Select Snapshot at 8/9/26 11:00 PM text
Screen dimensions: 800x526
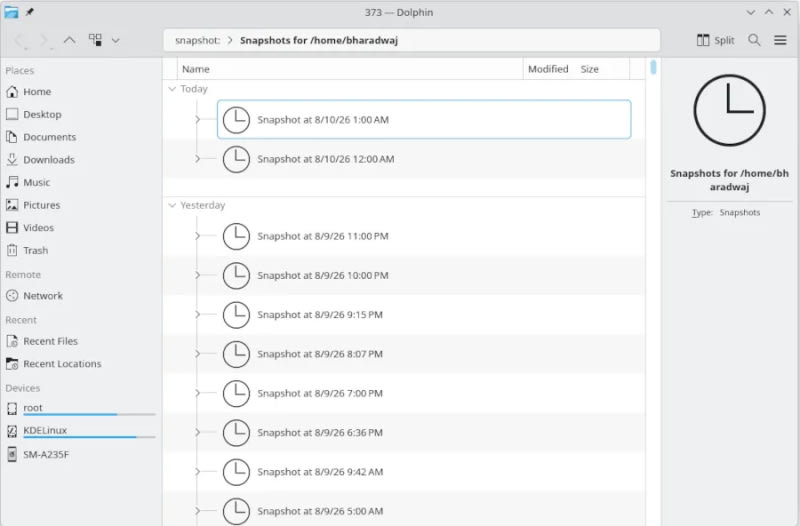(x=323, y=236)
